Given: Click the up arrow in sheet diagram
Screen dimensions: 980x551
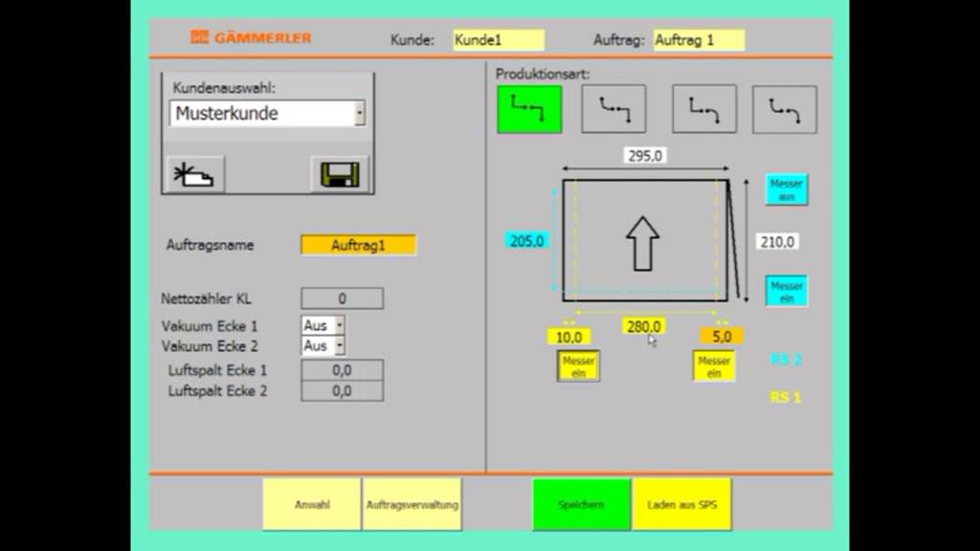Looking at the screenshot, I should coord(642,244).
